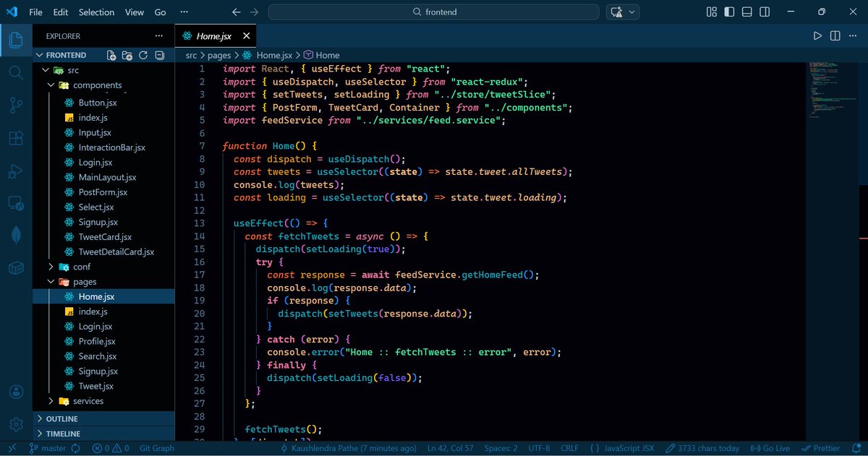Click the frontend search command center
The image size is (868, 456).
pos(433,12)
